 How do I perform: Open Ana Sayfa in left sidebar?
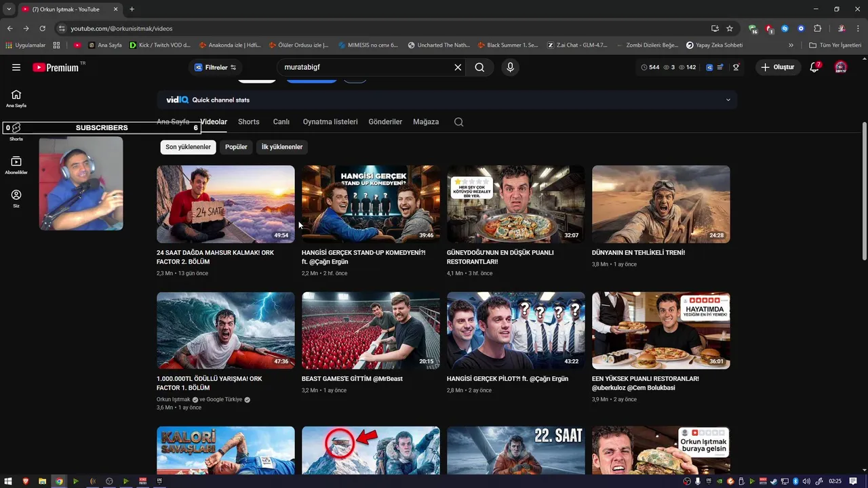(x=16, y=98)
